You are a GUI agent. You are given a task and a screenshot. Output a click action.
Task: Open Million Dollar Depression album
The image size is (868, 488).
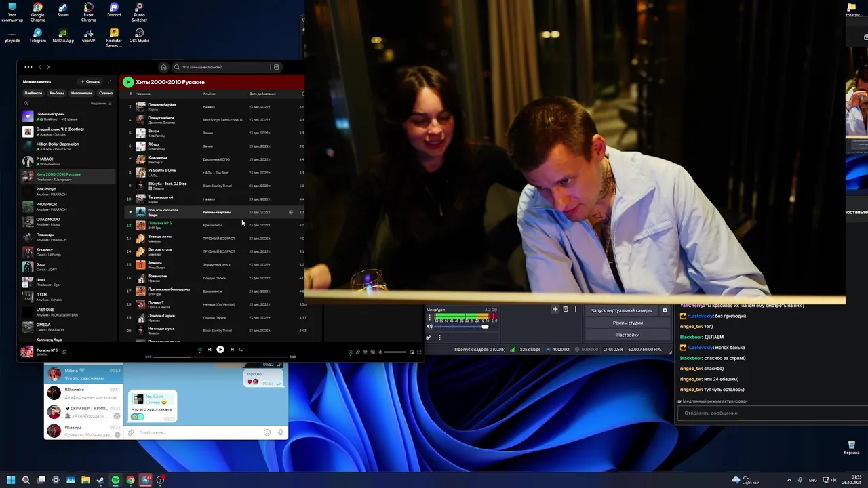click(x=66, y=146)
